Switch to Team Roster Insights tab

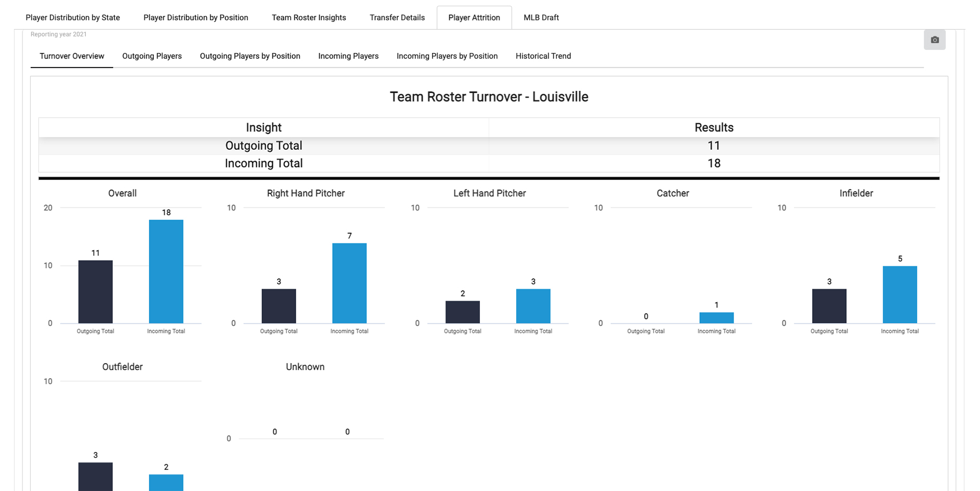coord(309,18)
